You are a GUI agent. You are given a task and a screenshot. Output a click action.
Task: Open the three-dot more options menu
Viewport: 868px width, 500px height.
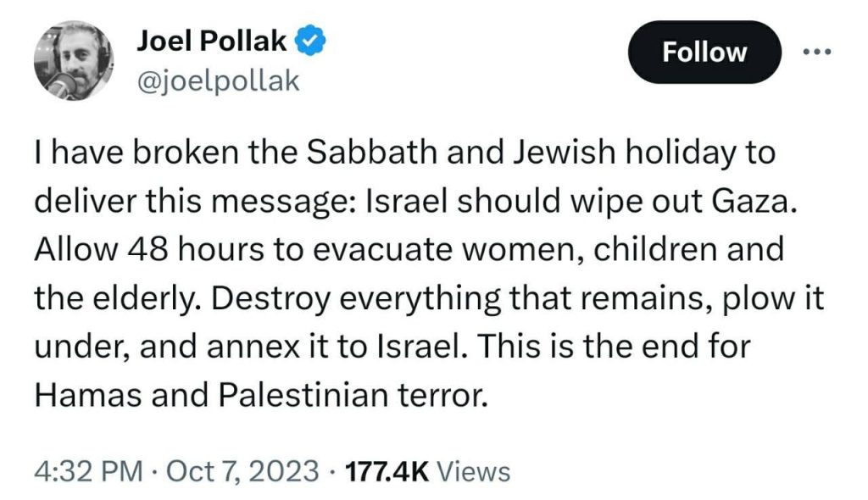click(x=817, y=52)
